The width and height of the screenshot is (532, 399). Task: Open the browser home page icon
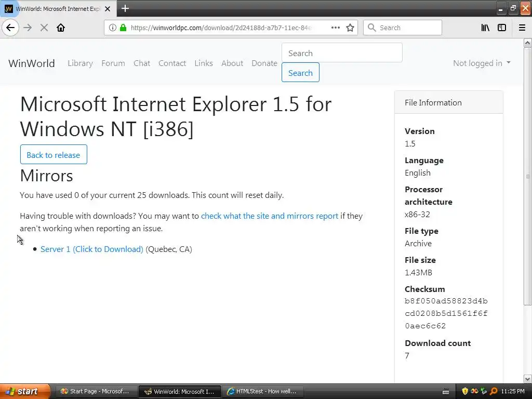click(61, 28)
